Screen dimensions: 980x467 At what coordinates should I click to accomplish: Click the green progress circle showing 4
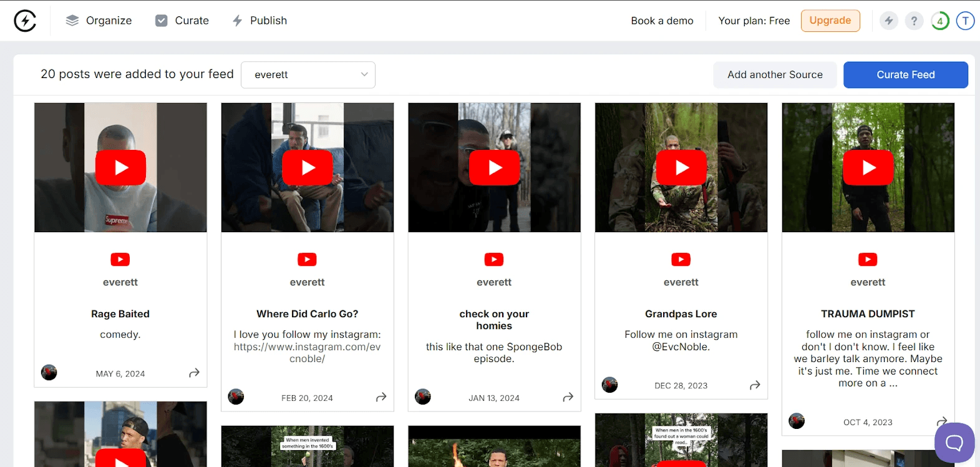pos(940,21)
